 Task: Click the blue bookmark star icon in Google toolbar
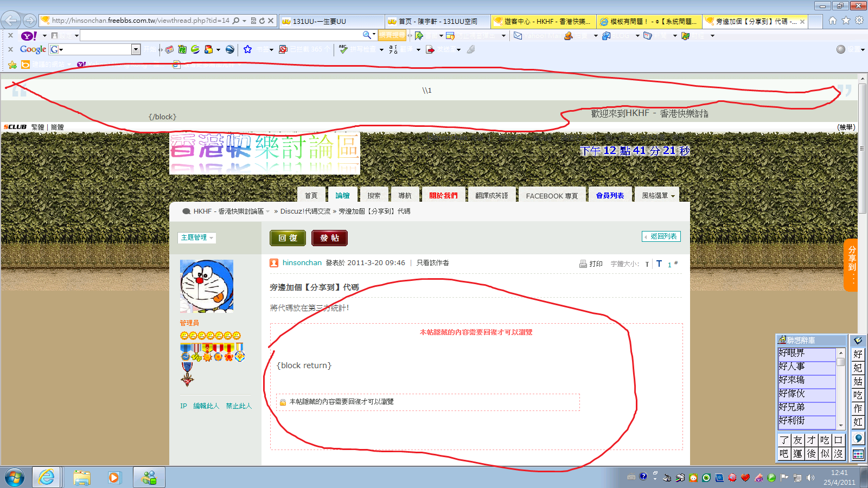click(x=247, y=49)
